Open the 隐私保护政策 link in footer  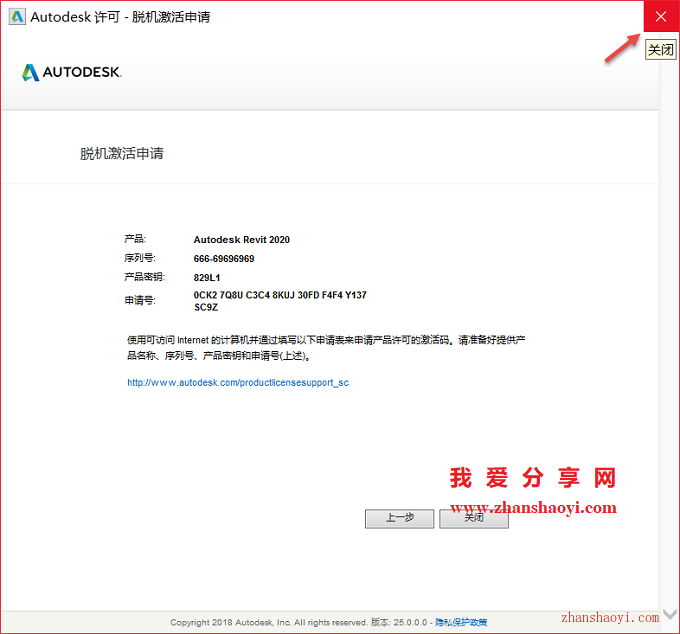461,622
